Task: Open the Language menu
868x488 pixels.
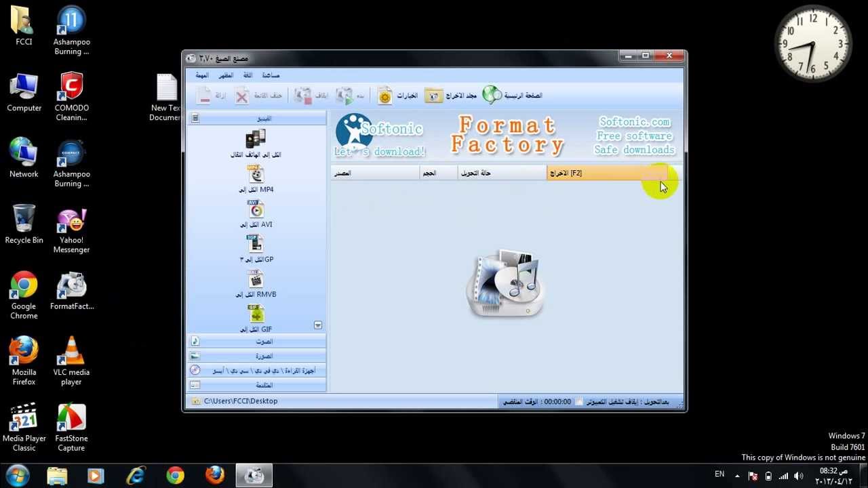Action: pos(248,75)
